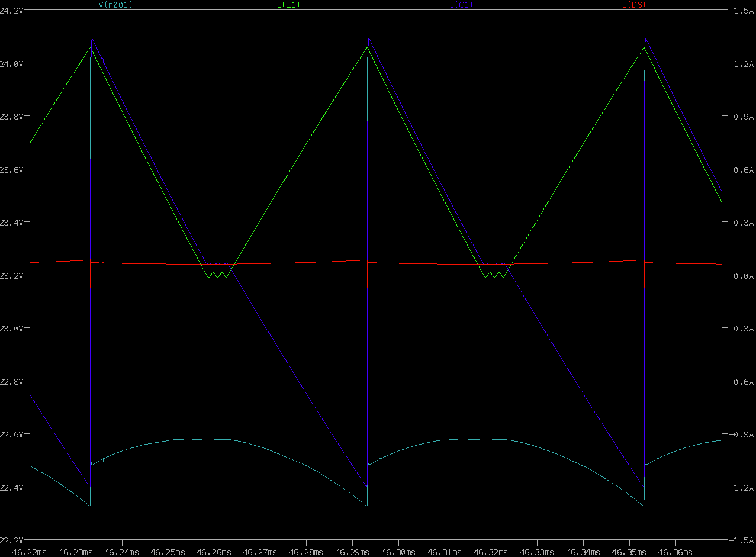Click the 46.28ms time axis label

307,552
